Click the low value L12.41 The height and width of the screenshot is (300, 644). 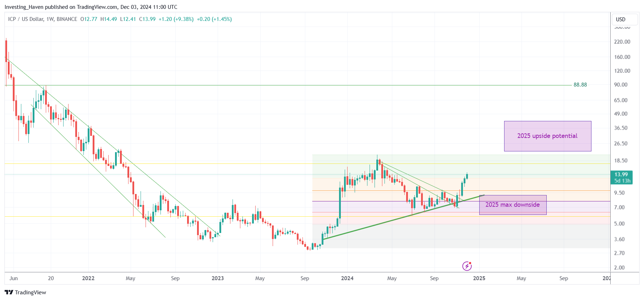coord(128,19)
